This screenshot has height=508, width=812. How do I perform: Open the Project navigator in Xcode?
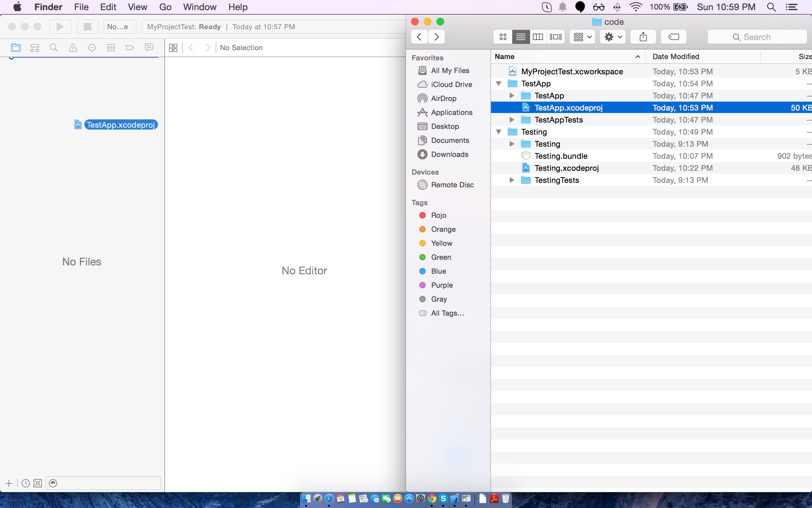click(16, 48)
